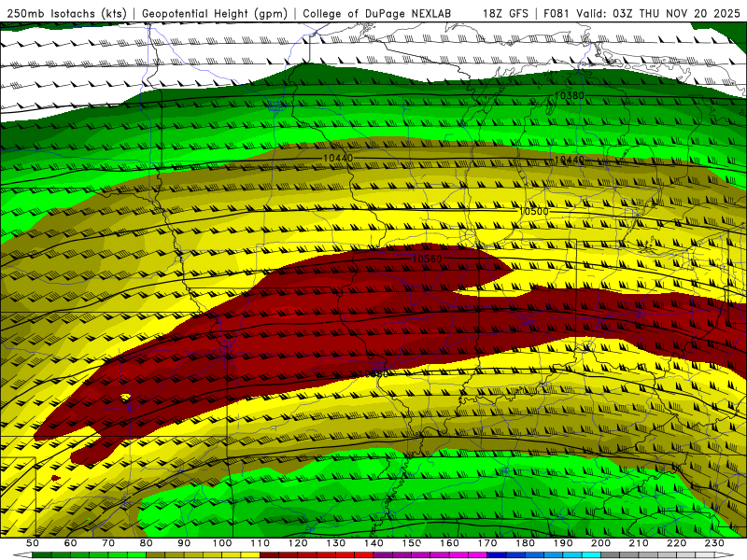
Task: Click the 200 label on the color scale
Action: 600,543
